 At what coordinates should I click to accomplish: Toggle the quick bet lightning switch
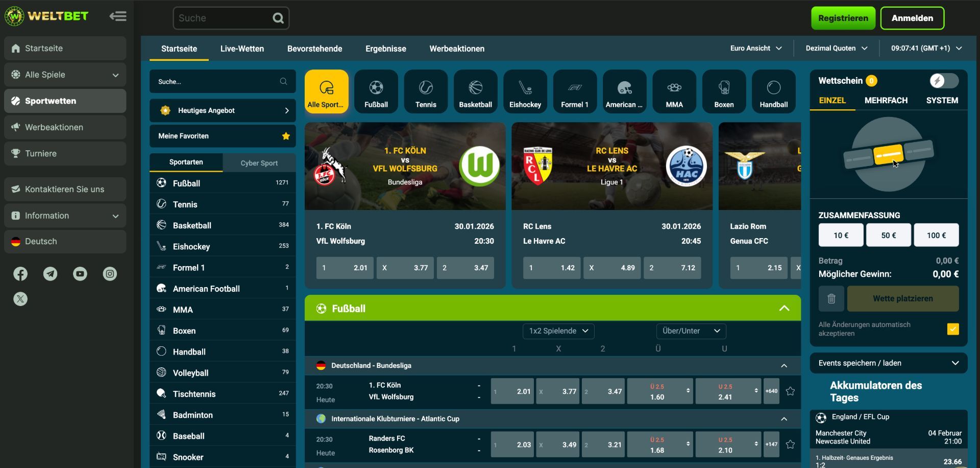coord(943,81)
